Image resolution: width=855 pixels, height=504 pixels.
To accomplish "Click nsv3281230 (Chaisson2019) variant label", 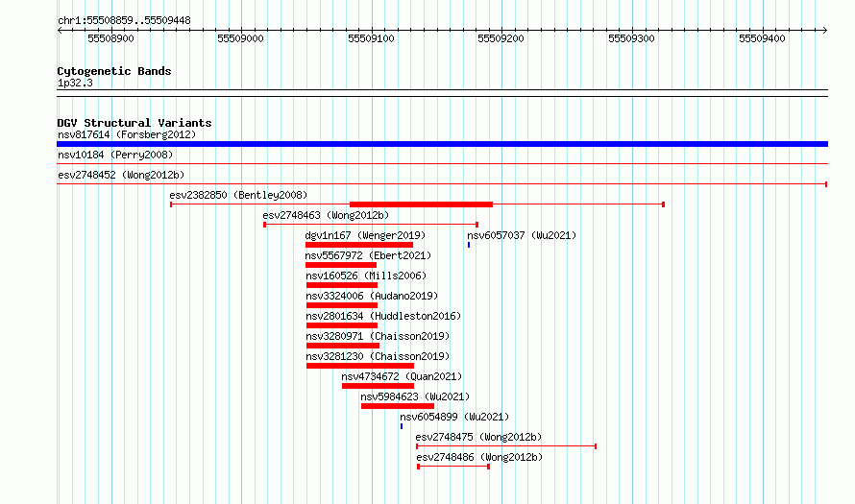I will point(378,356).
